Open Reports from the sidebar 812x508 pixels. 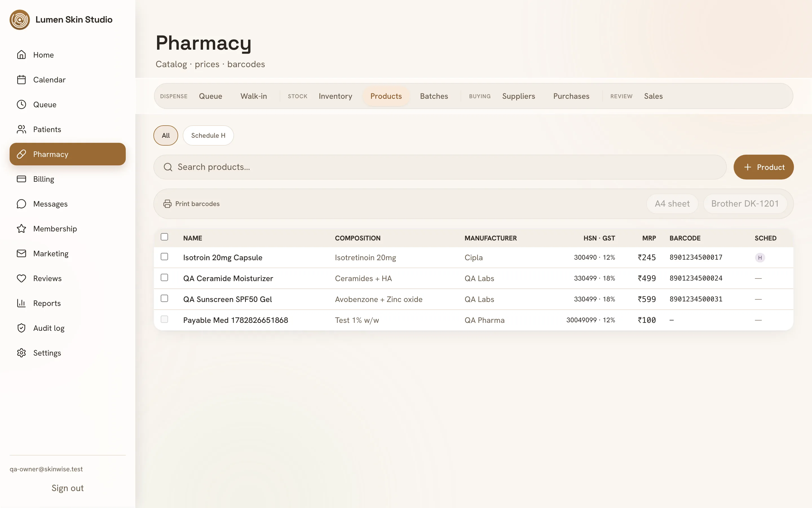(67, 303)
